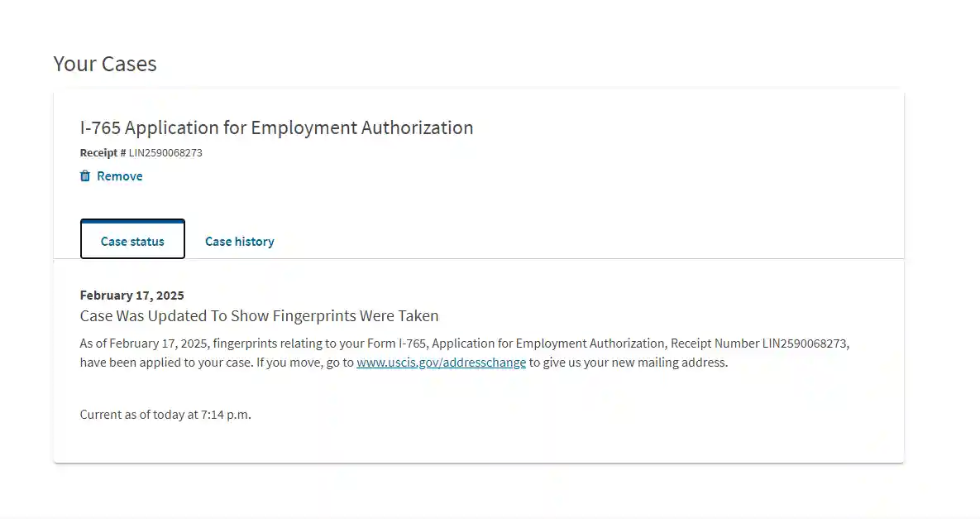The height and width of the screenshot is (519, 980).
Task: Open the Case history tab
Action: [239, 242]
